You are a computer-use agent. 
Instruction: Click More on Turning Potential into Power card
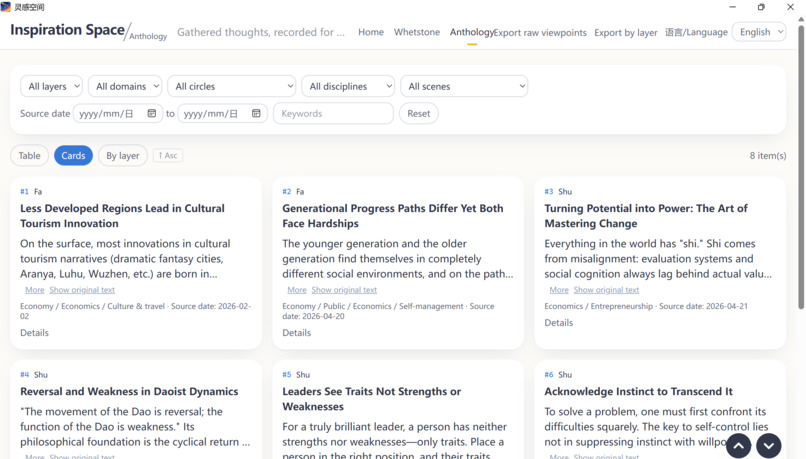pos(559,290)
